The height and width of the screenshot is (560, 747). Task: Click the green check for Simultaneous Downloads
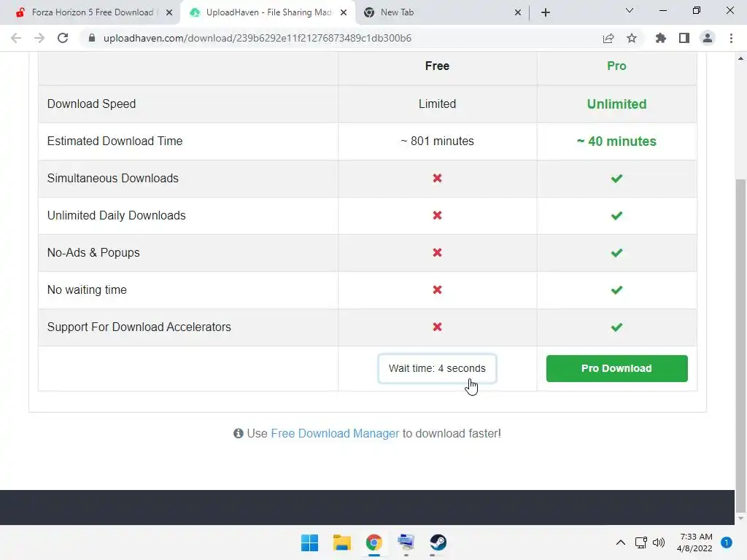pyautogui.click(x=616, y=178)
